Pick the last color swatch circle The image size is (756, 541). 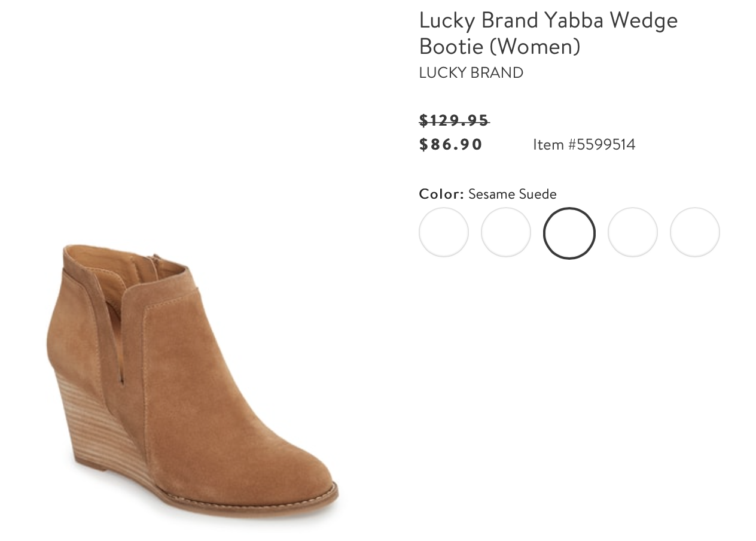695,232
